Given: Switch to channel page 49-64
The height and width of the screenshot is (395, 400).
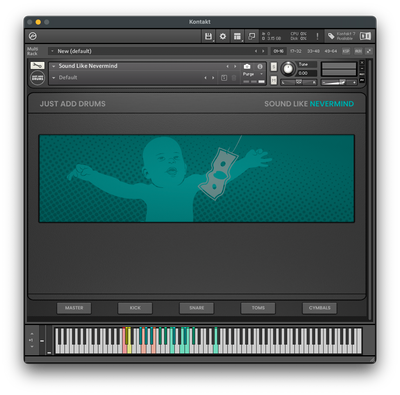Looking at the screenshot, I should pos(331,51).
